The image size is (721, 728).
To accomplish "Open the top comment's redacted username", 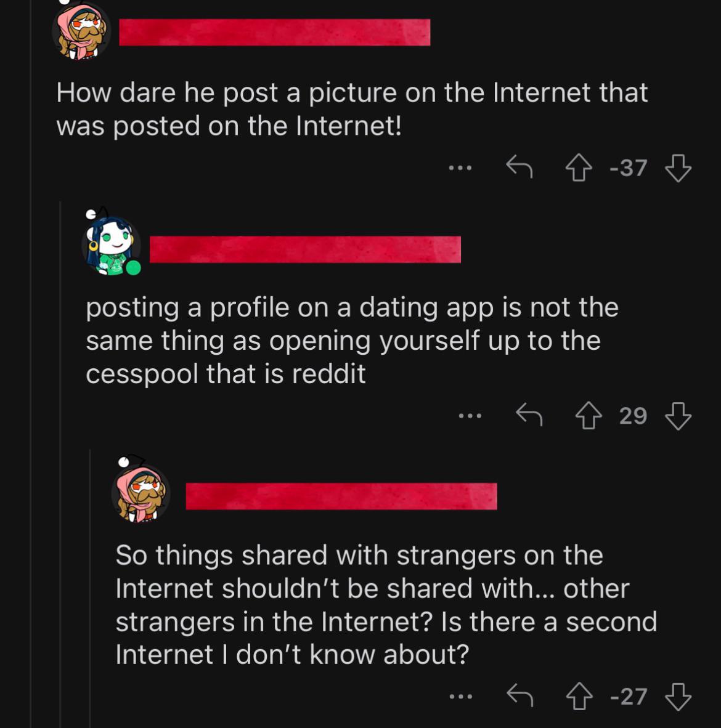I will coord(274,33).
